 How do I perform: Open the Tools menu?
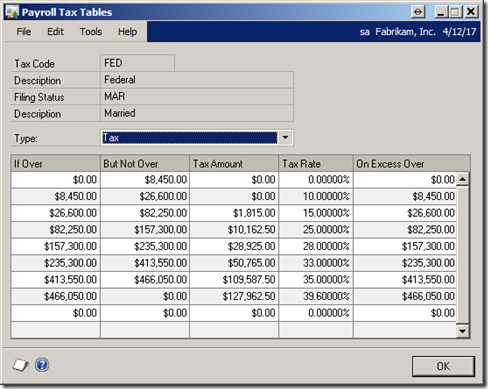[x=91, y=32]
